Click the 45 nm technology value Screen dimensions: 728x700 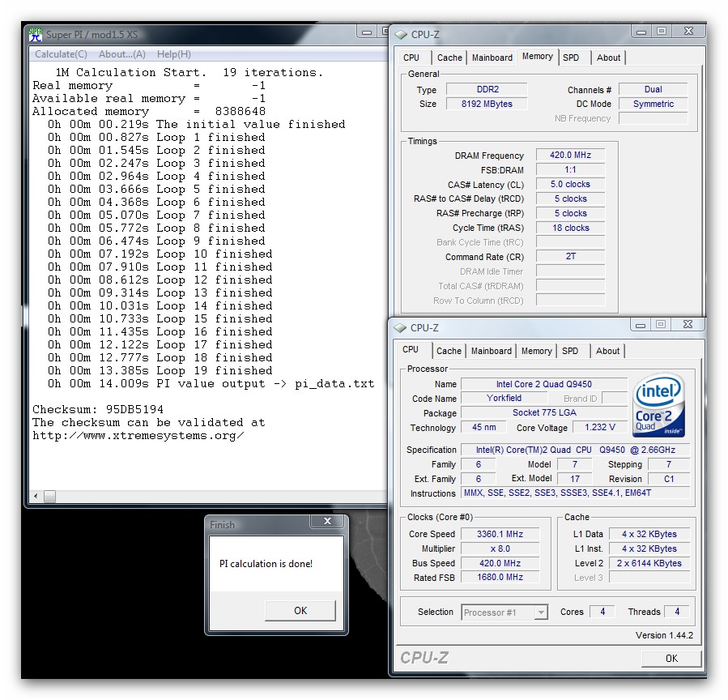tap(483, 427)
